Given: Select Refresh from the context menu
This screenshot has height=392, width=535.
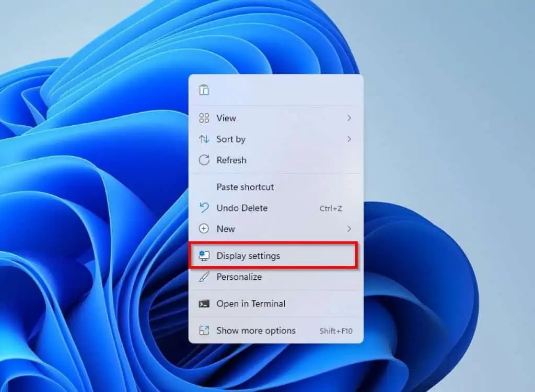Looking at the screenshot, I should point(231,160).
